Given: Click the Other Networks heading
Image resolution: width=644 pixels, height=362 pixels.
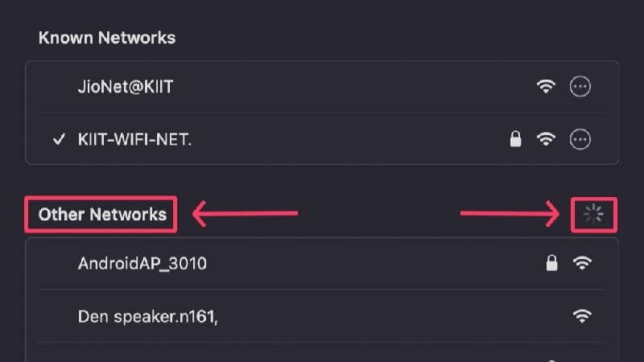Looking at the screenshot, I should pyautogui.click(x=102, y=214).
